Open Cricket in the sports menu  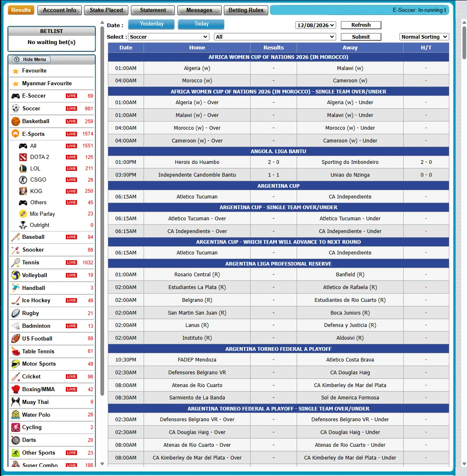[52, 376]
